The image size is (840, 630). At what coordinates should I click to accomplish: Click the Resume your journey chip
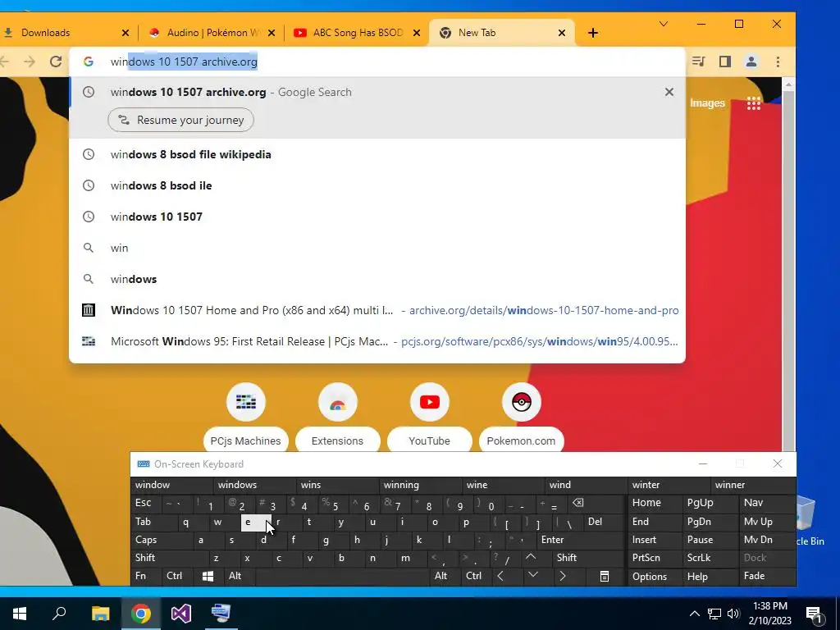180,120
